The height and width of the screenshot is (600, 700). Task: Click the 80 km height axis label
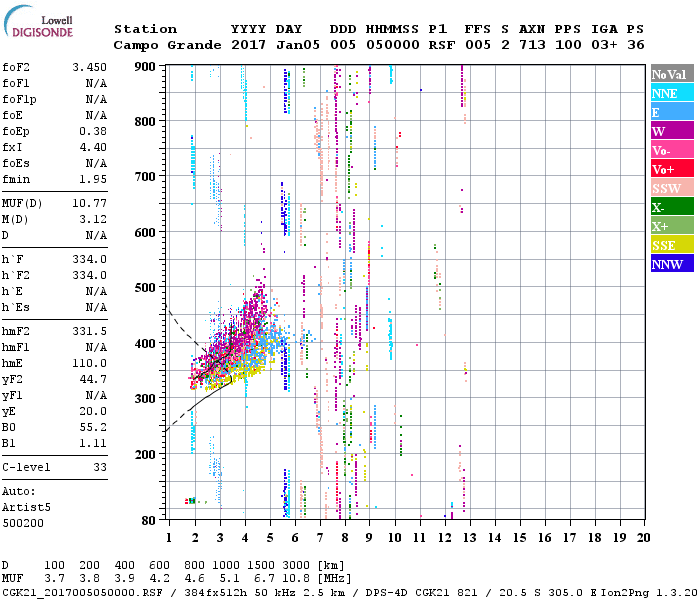(149, 521)
